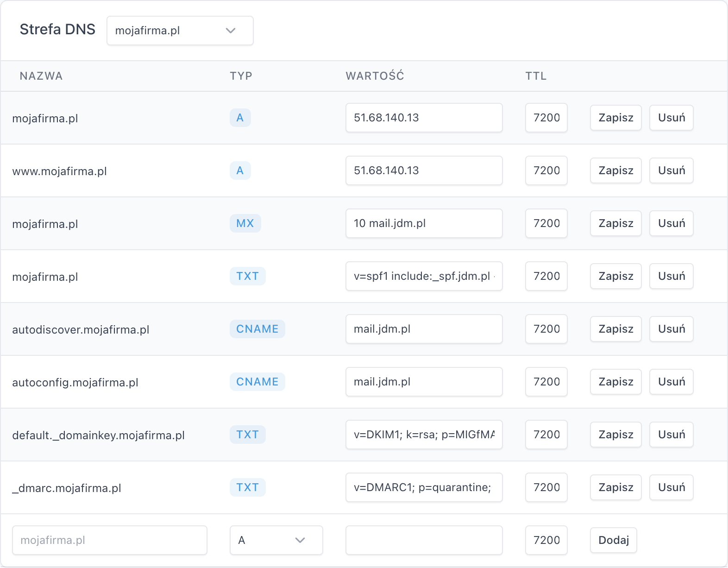Delete the default._domainkey TXT record
The height and width of the screenshot is (568, 728).
click(x=671, y=435)
